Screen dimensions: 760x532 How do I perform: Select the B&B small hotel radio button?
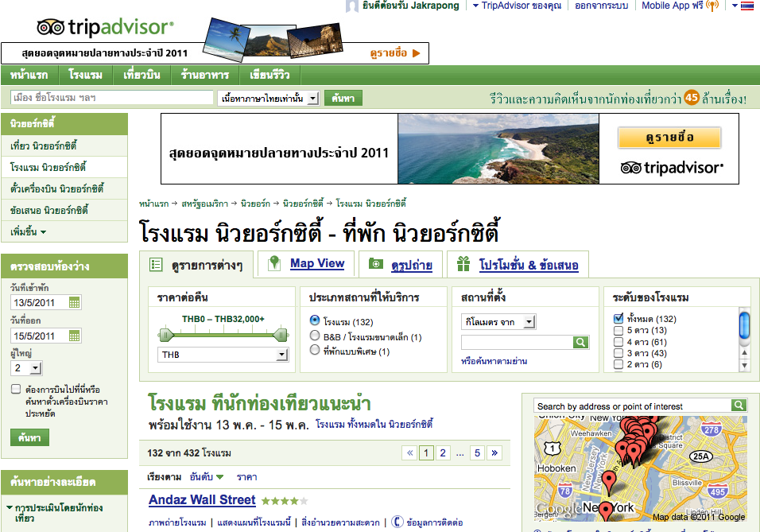pyautogui.click(x=315, y=336)
